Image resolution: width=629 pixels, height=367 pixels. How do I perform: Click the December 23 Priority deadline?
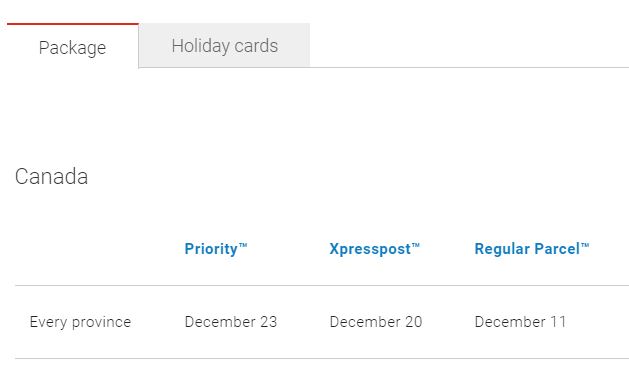(x=231, y=322)
